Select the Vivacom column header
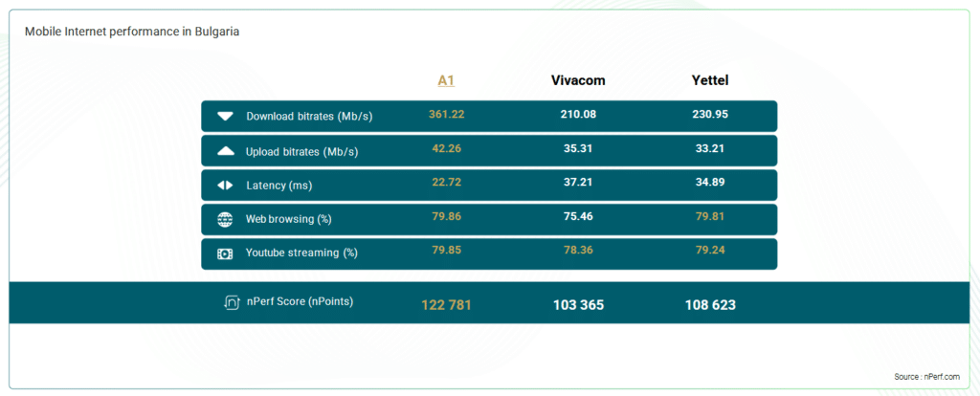The height and width of the screenshot is (396, 980). point(578,80)
